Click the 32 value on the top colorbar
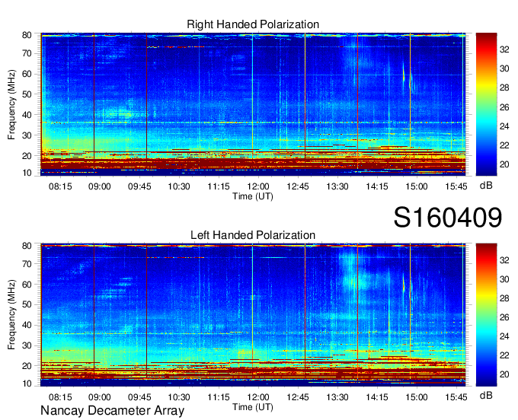518x420 pixels. (x=504, y=49)
